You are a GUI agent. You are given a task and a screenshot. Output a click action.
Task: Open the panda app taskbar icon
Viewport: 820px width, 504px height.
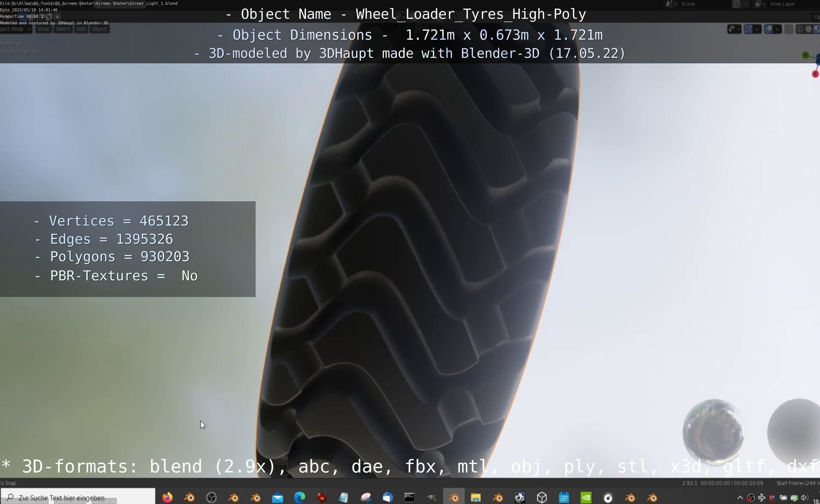click(519, 497)
